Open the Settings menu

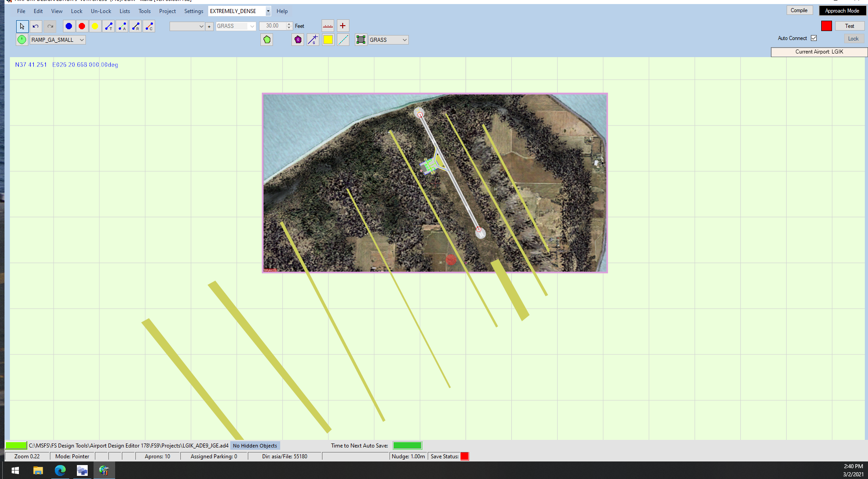tap(194, 11)
